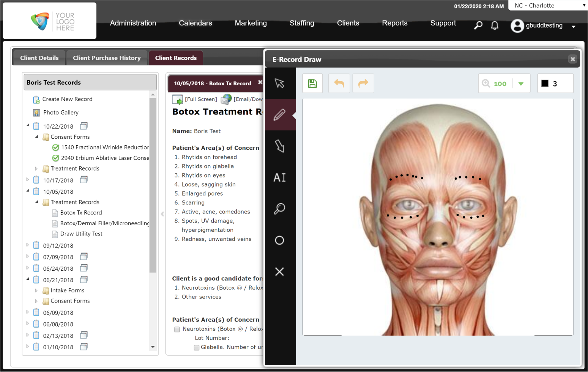
Task: Open the user account dropdown arrow
Action: 574,27
